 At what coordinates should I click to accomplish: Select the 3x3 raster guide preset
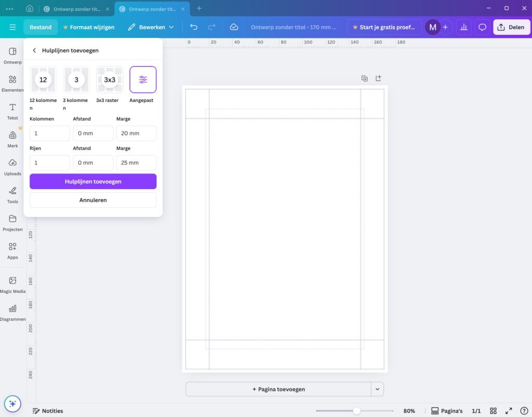click(110, 79)
